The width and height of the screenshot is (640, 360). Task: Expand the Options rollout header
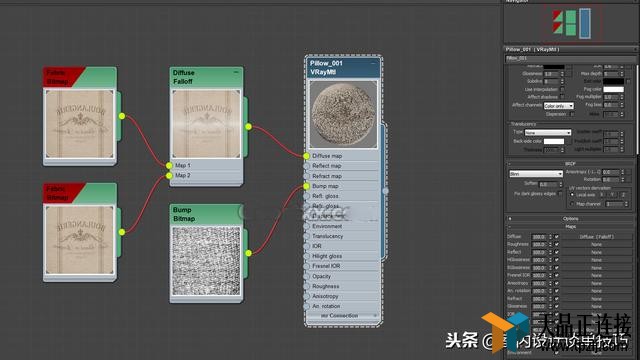570,219
